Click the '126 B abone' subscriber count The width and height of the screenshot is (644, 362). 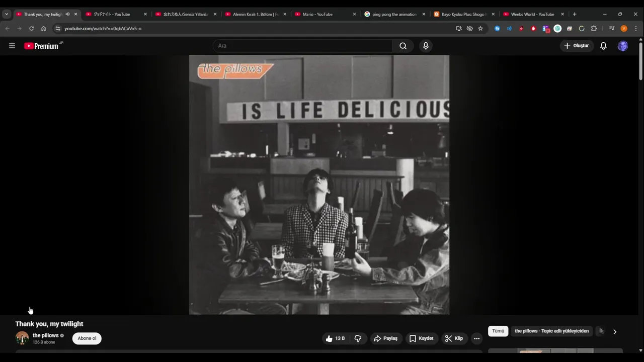[x=44, y=342]
